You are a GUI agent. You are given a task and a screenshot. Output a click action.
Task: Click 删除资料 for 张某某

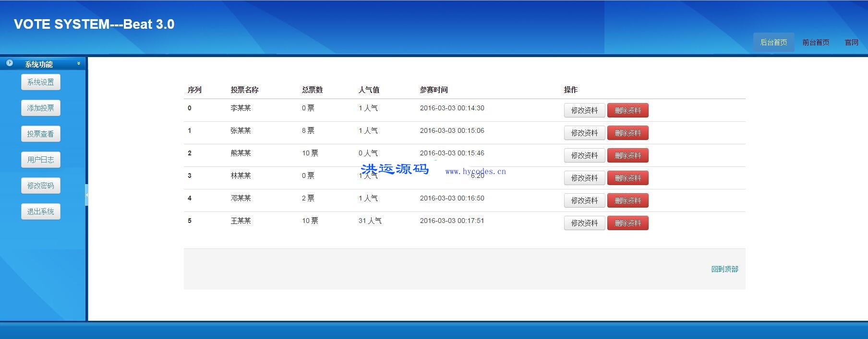tap(628, 133)
